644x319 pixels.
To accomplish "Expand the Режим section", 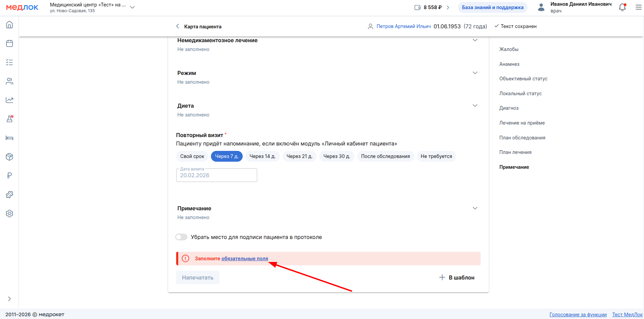I will tap(475, 73).
